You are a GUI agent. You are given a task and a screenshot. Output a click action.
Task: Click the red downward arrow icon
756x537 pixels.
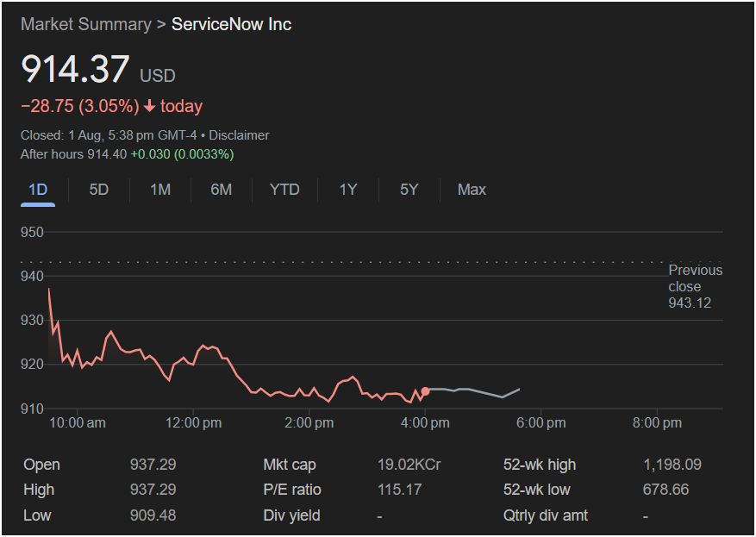[x=149, y=107]
